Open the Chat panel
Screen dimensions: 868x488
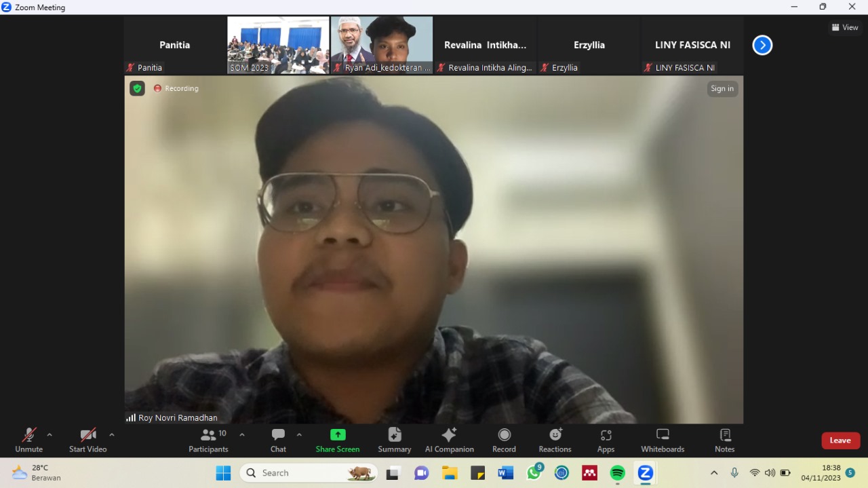[x=278, y=440]
